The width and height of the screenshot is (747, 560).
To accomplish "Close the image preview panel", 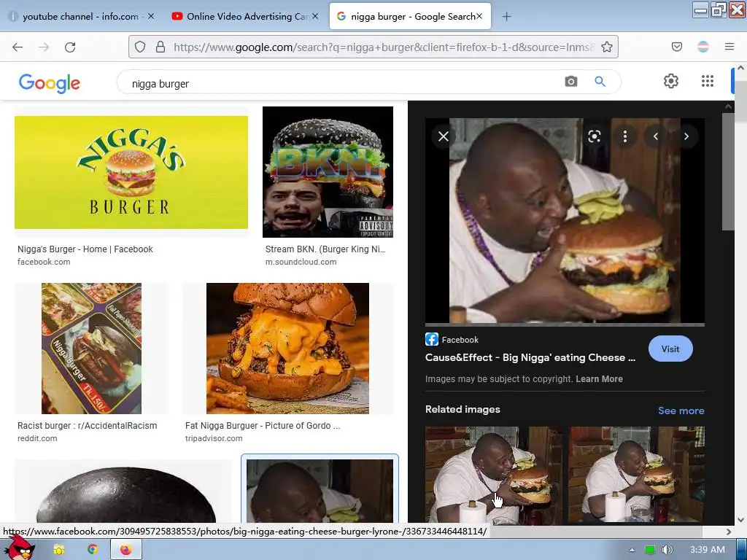I will coord(443,136).
